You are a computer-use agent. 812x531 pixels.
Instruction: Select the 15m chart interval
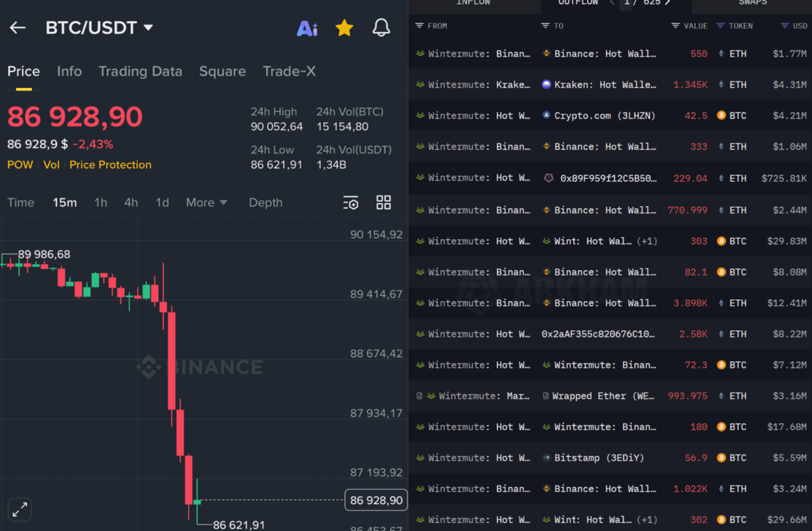tap(65, 202)
